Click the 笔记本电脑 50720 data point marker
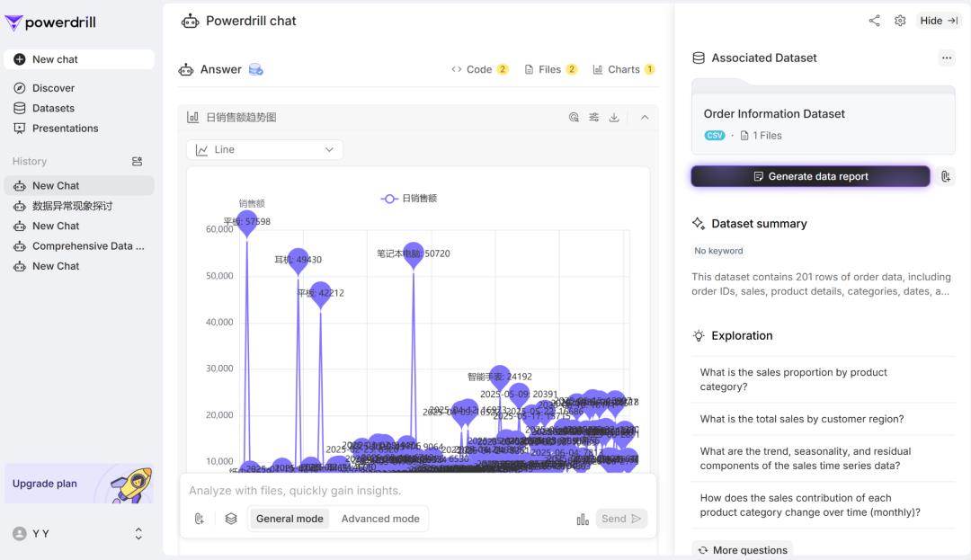The width and height of the screenshot is (971, 560). coord(414,254)
